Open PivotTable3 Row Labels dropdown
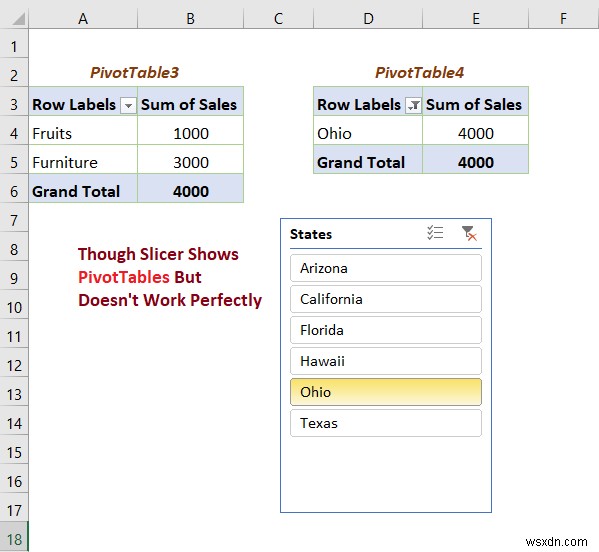The height and width of the screenshot is (552, 599). pyautogui.click(x=128, y=105)
